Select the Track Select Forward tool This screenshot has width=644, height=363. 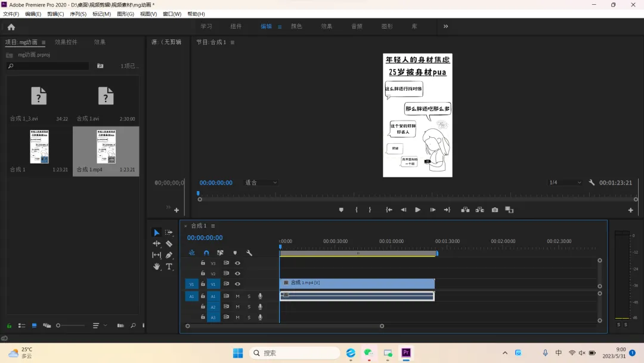pyautogui.click(x=169, y=233)
